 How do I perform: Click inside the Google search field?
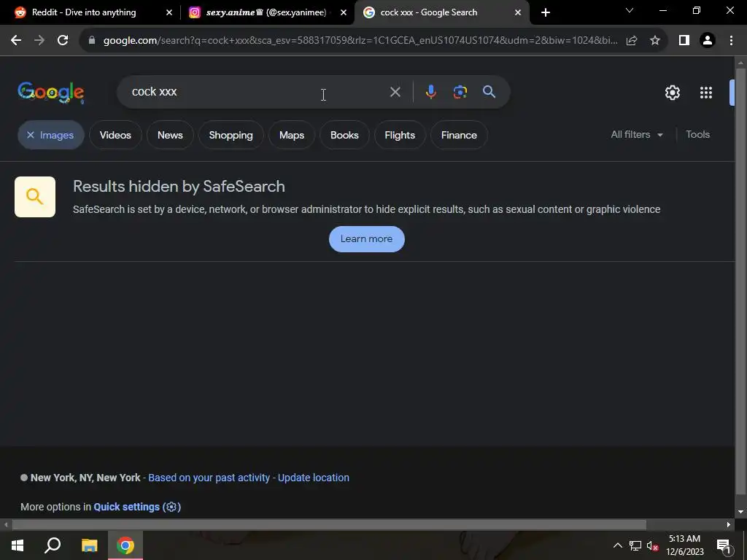point(258,92)
